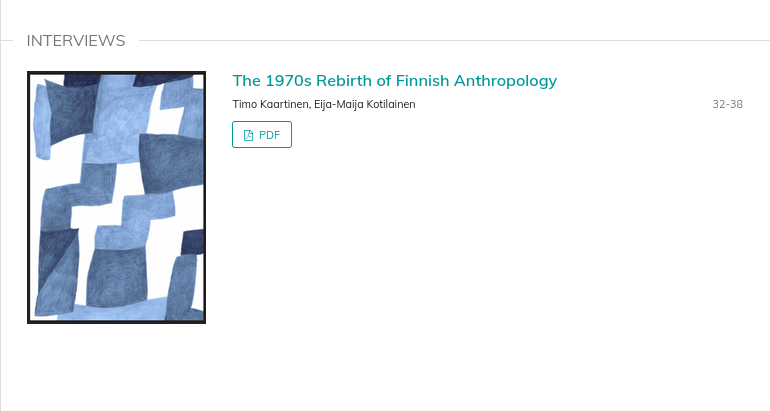Click the dark navy shape atop the cover art
This screenshot has width=770, height=411.
(82, 80)
